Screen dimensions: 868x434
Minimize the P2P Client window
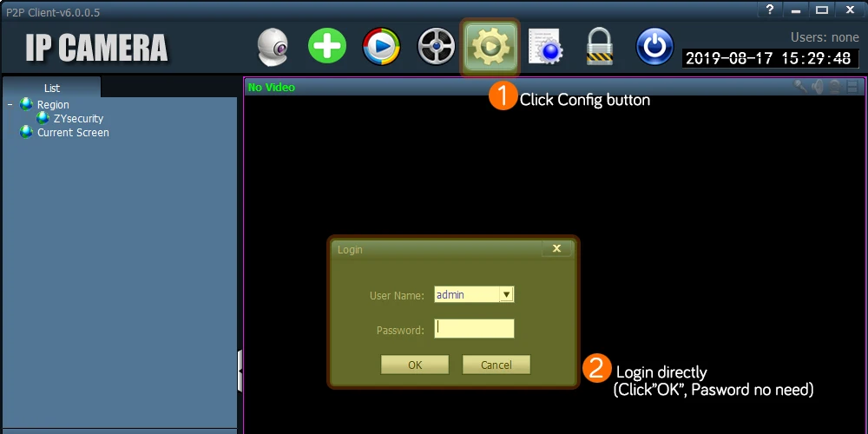pos(796,10)
